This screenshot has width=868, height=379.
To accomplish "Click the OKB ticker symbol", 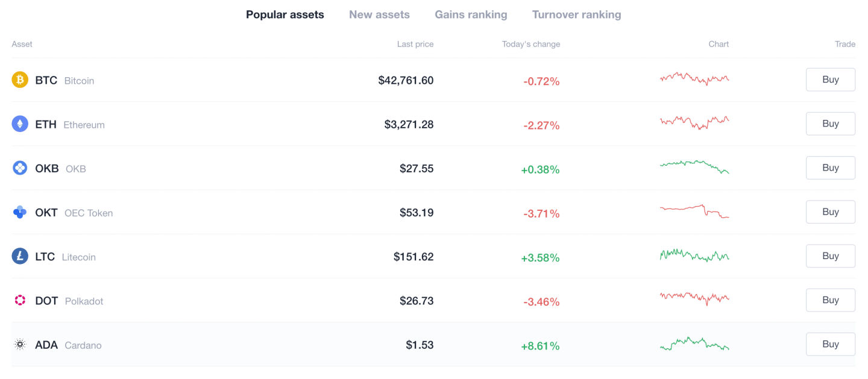I will (47, 168).
